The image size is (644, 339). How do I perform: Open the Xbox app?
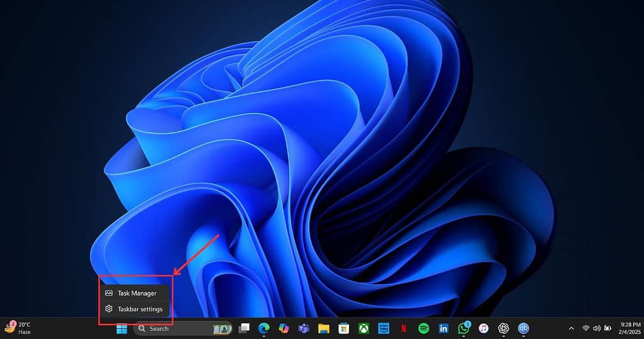[364, 328]
